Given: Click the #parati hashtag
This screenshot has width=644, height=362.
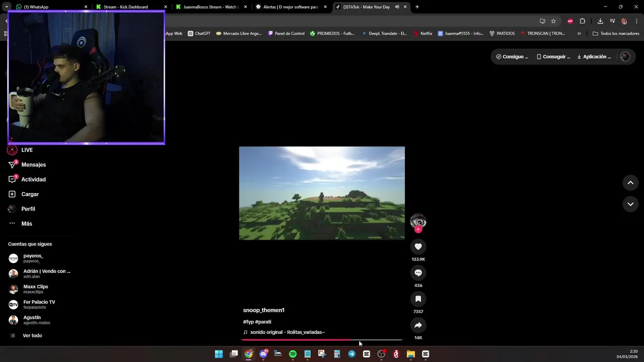Looking at the screenshot, I should (x=263, y=322).
